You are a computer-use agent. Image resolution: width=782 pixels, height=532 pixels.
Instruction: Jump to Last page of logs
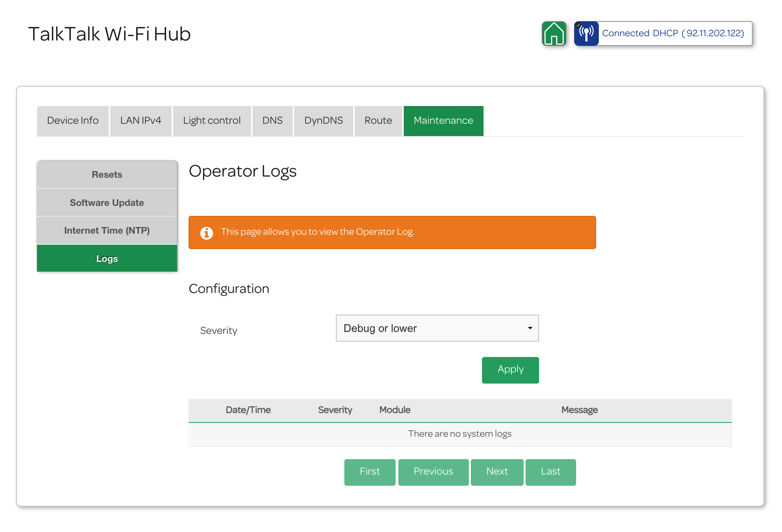[550, 472]
